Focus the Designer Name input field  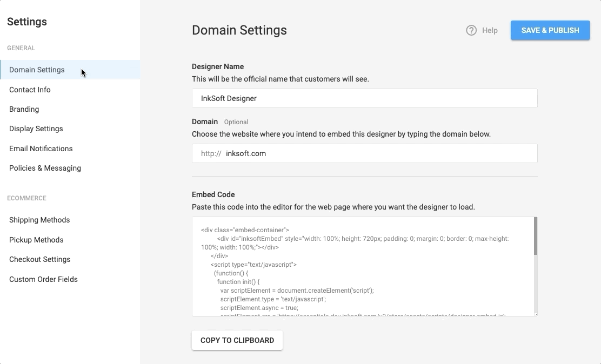(x=364, y=98)
